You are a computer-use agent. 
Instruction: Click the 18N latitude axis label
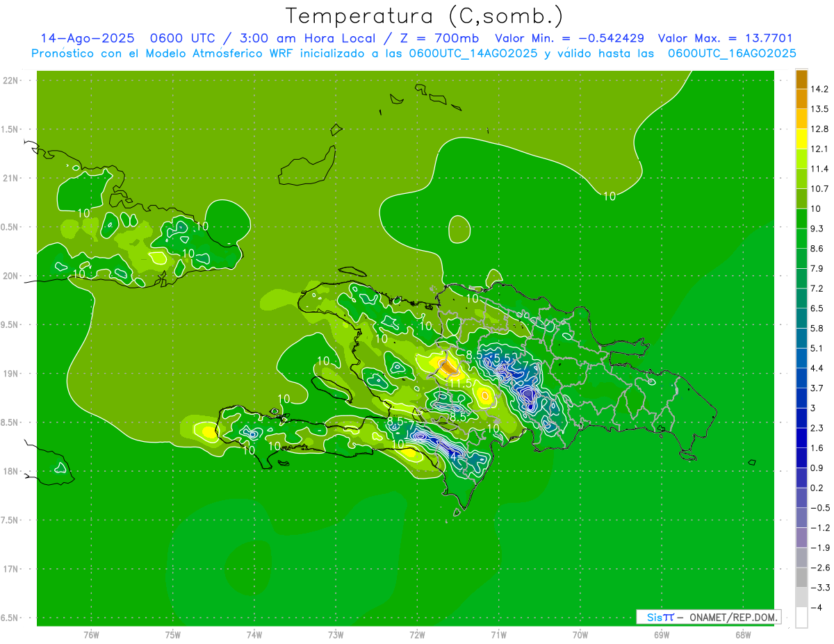10,471
